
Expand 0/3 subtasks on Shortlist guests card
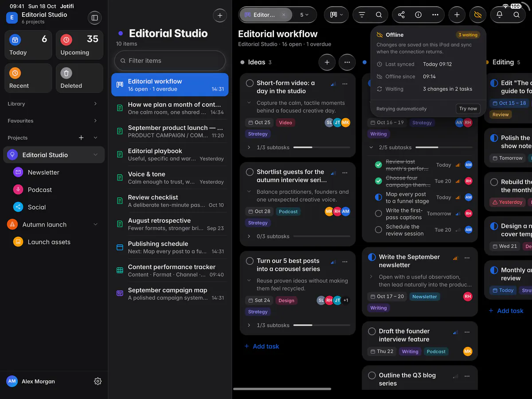tap(249, 236)
